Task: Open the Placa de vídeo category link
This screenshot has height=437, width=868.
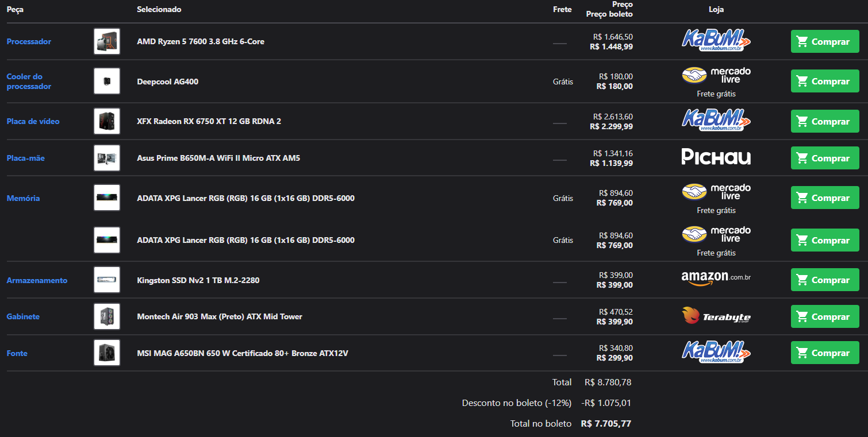Action: [33, 121]
